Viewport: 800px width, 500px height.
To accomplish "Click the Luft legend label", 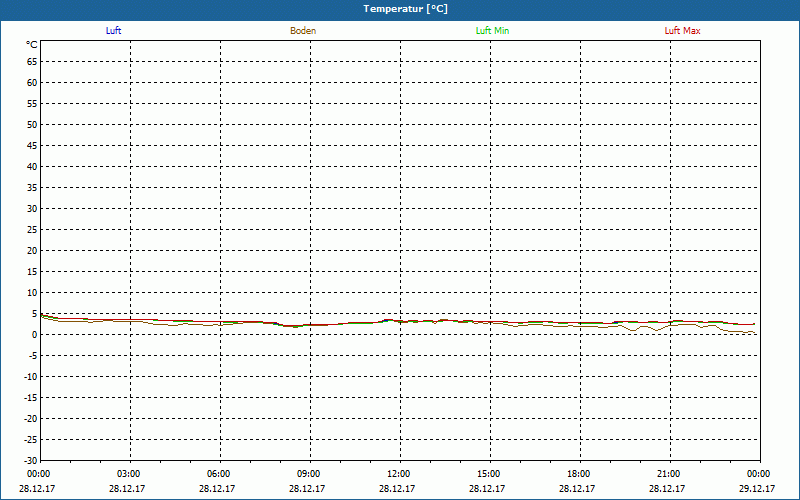I will pos(113,31).
